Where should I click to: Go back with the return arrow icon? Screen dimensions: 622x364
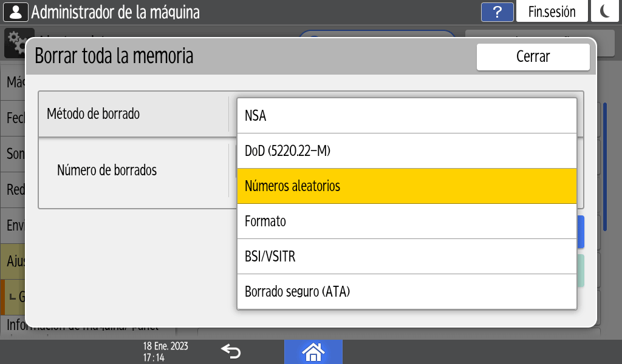click(231, 351)
